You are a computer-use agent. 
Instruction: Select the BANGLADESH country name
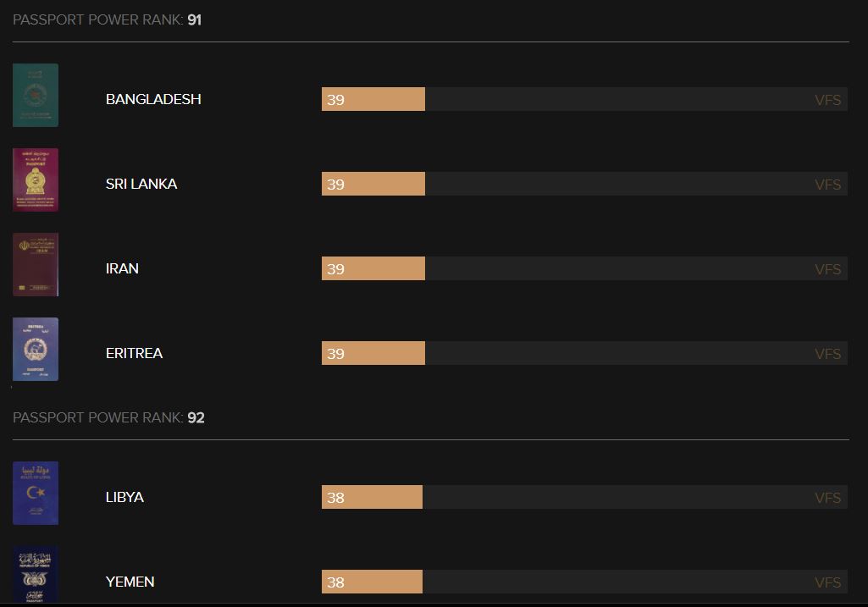(153, 99)
